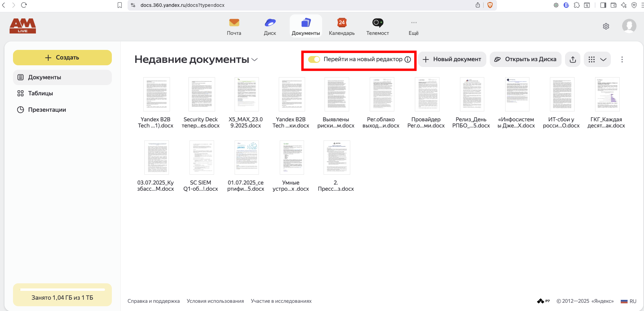
Task: Open the 2. Пресс...з.docx document
Action: coord(336,166)
